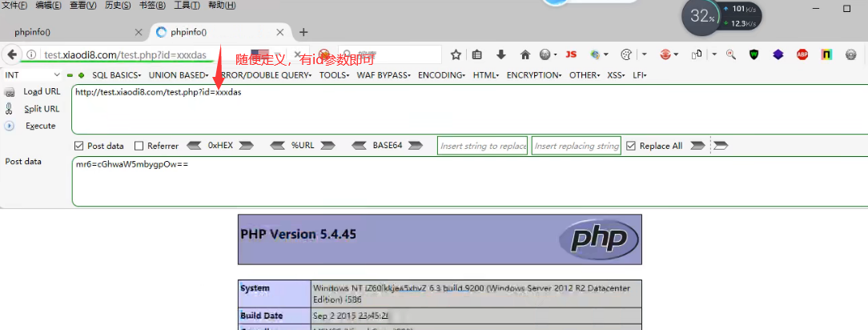This screenshot has width=868, height=330.
Task: Click the Insert string to replace field
Action: tap(483, 146)
